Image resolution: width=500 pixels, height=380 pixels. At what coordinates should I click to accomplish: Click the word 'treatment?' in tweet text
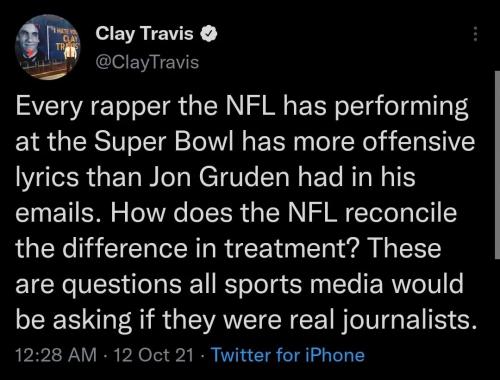click(x=287, y=249)
